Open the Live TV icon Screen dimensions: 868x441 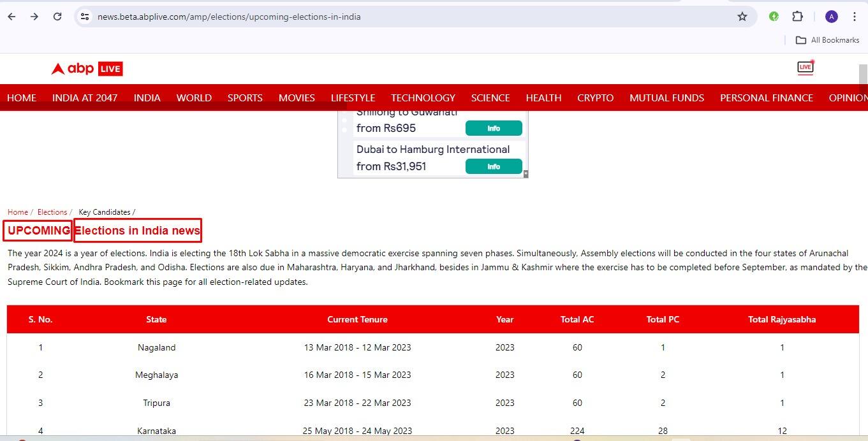(x=805, y=68)
